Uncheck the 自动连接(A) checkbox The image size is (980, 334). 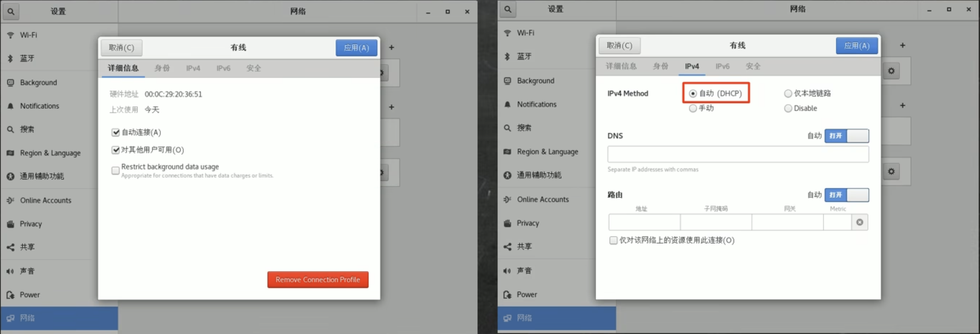pos(115,132)
